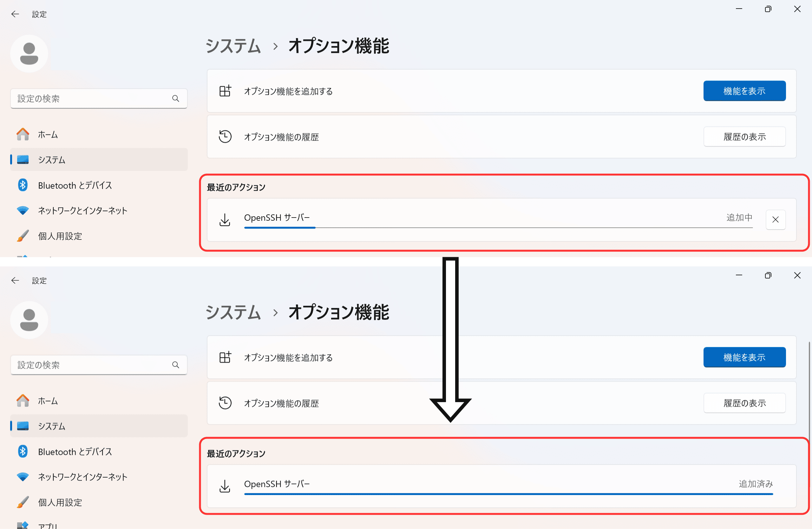The image size is (812, 529).
Task: Select the Bluetooth とデバイス sidebar icon
Action: coord(23,185)
